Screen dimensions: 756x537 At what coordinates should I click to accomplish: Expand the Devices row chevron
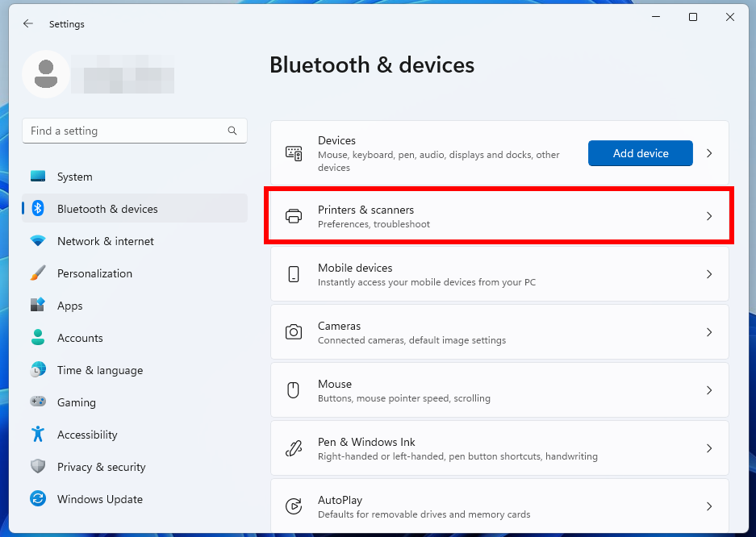[x=709, y=153]
